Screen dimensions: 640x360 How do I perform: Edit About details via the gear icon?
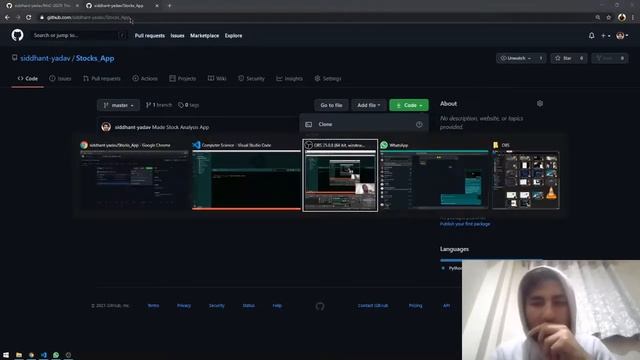pyautogui.click(x=540, y=104)
